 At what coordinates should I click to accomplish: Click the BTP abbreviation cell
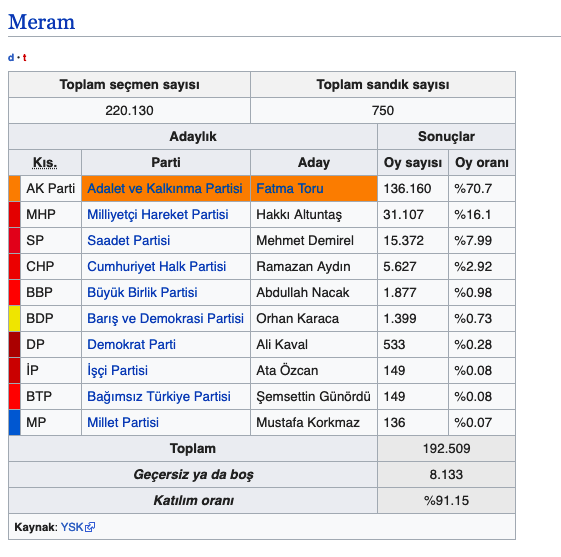pos(51,396)
